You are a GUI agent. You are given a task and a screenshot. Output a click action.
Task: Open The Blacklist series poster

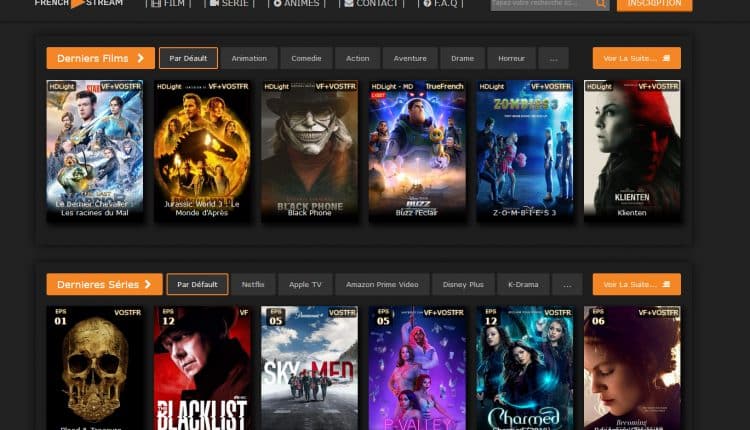(x=202, y=368)
